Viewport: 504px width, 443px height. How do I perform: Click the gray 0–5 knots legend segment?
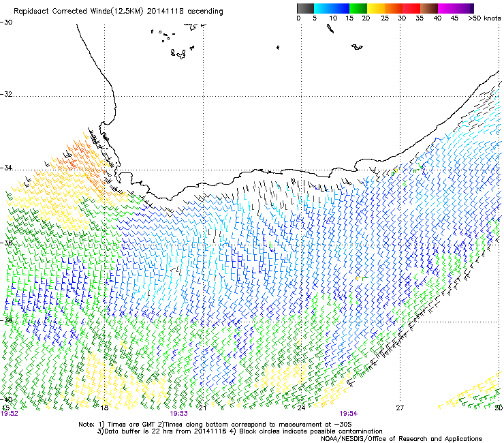click(305, 8)
